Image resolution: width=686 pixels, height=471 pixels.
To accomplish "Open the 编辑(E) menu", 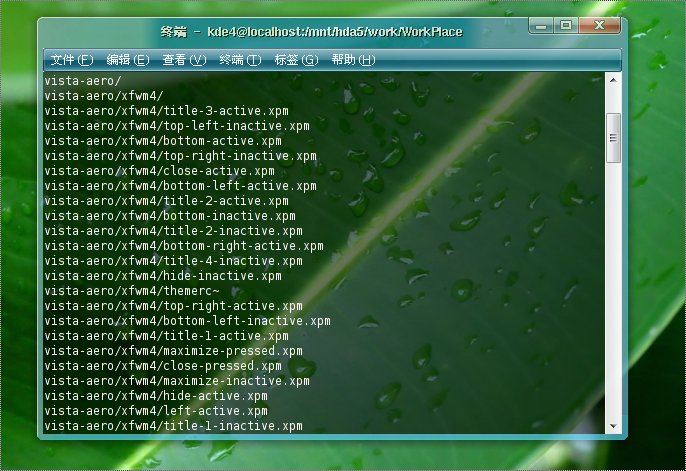I will click(128, 60).
